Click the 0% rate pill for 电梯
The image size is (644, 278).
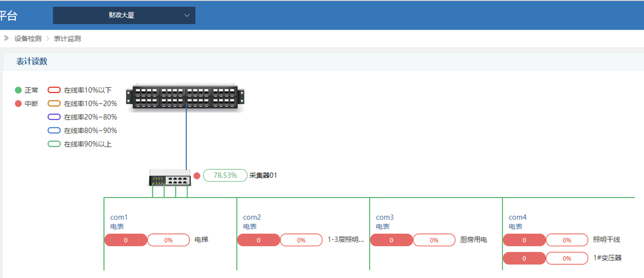[x=169, y=240]
